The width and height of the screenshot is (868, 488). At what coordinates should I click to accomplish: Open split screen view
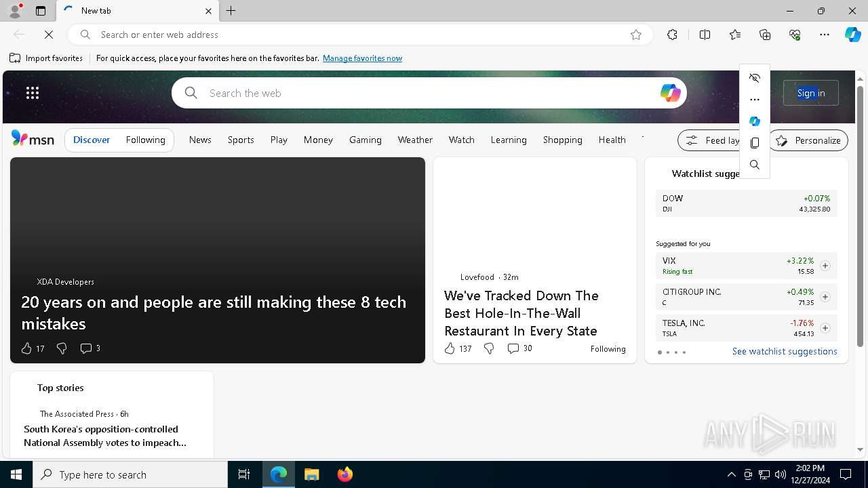[705, 35]
